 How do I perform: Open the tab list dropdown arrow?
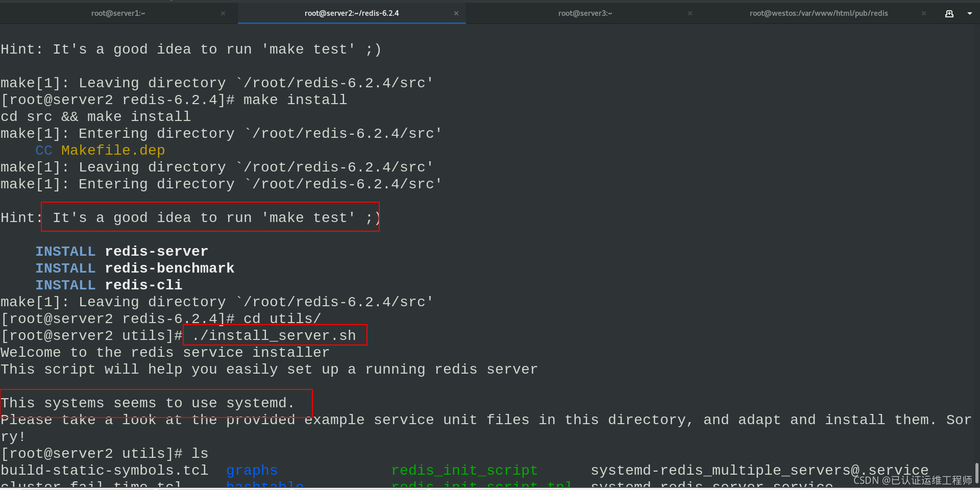(970, 14)
